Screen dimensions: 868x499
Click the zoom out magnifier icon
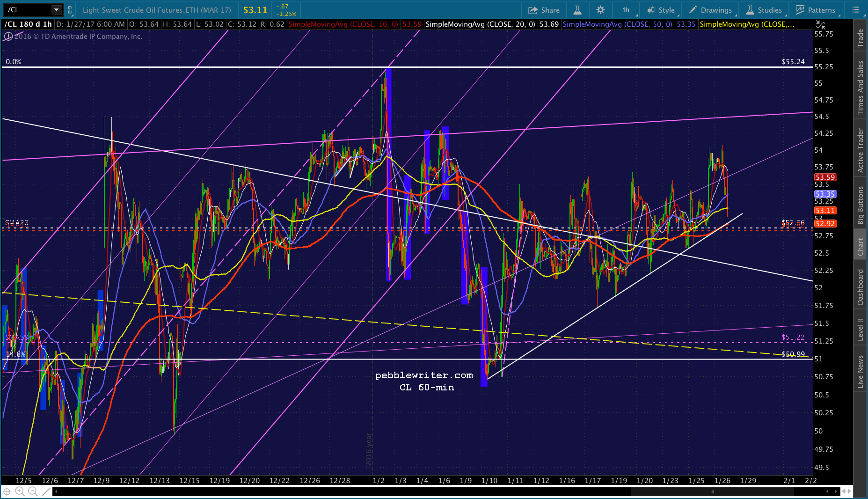(x=33, y=491)
